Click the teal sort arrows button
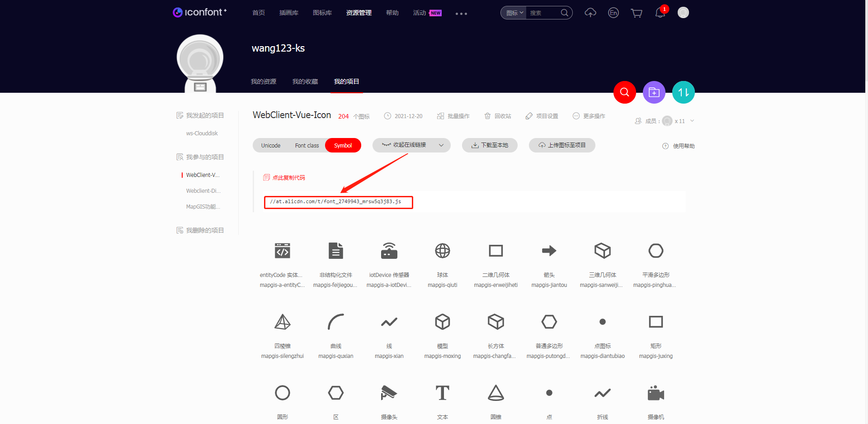 pyautogui.click(x=683, y=92)
